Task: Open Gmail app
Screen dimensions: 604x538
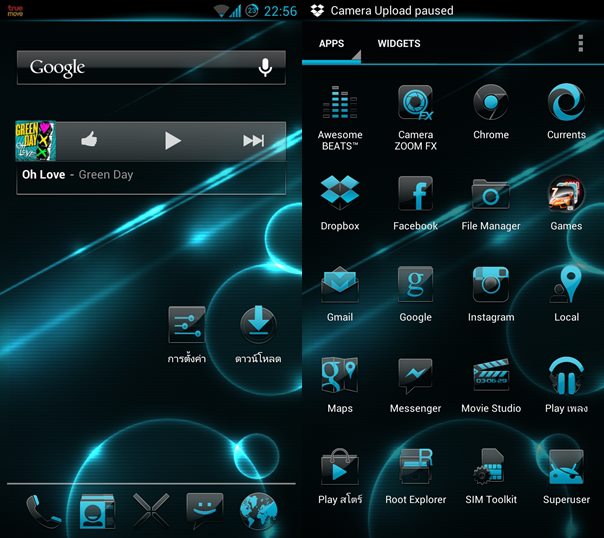Action: [340, 284]
